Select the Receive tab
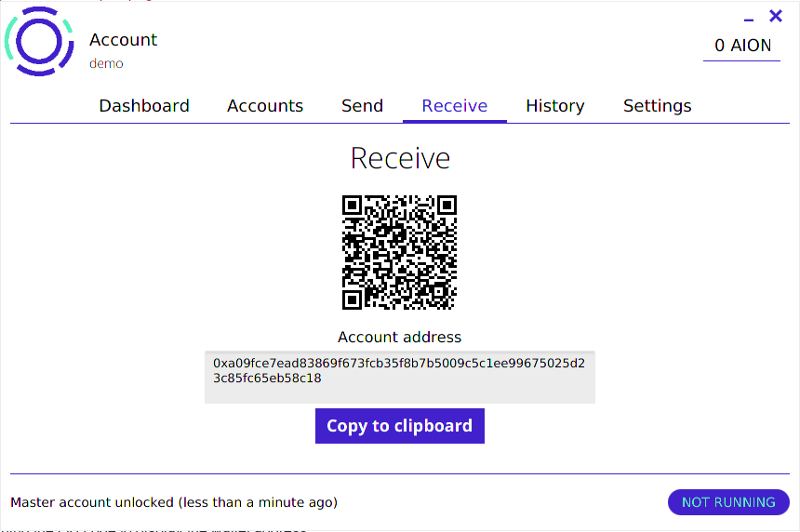Viewport: 800px width, 532px height. [455, 106]
